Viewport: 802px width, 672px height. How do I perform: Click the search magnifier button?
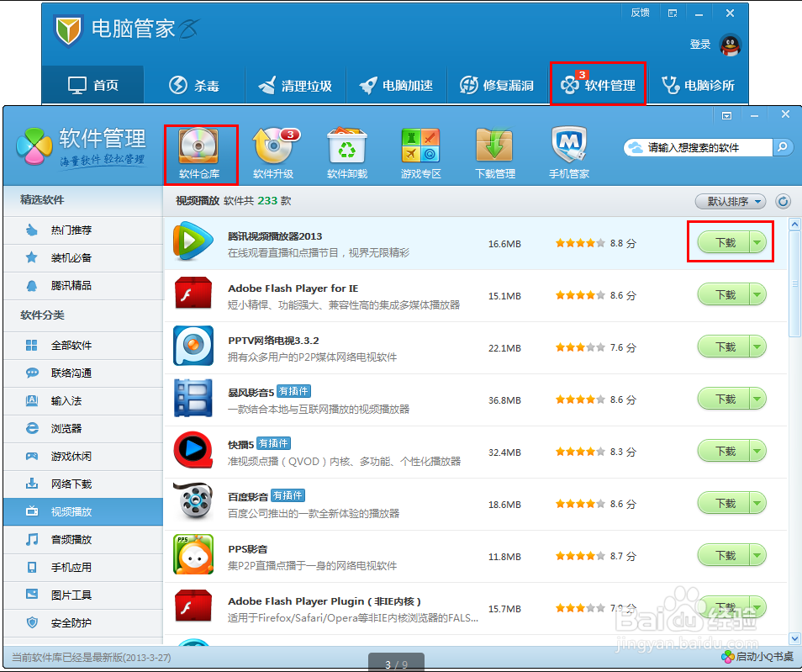click(x=783, y=147)
